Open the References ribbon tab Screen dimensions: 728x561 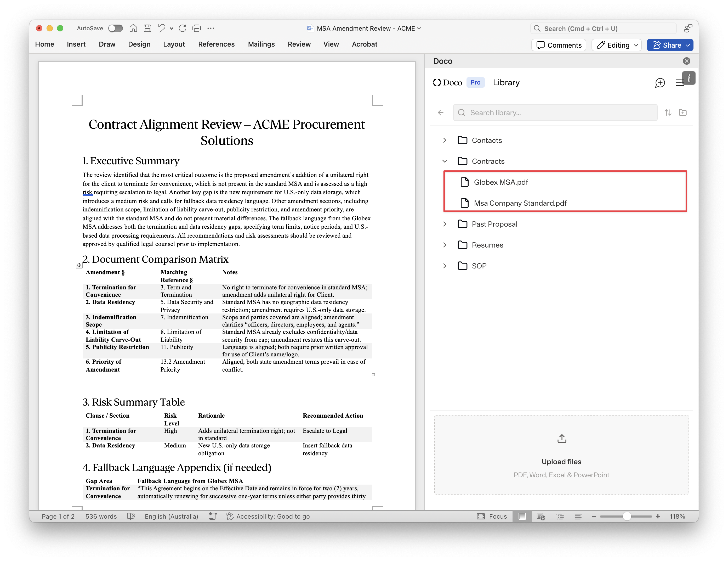point(216,44)
